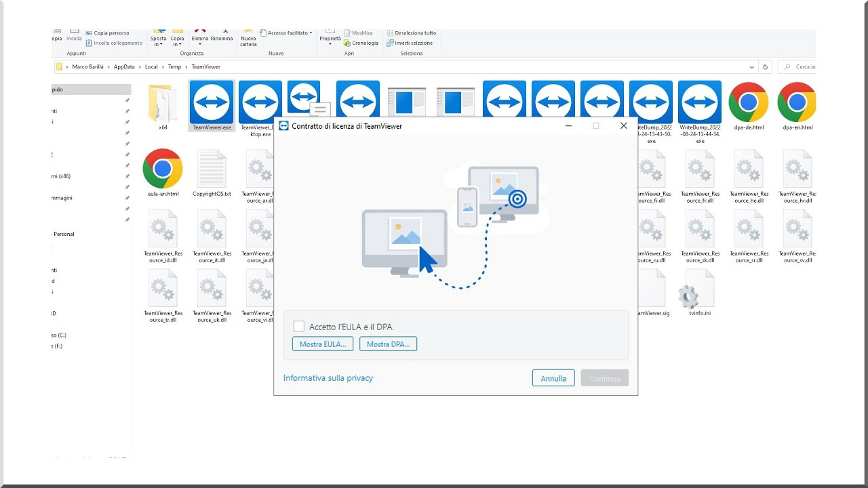Open the Proprietà dropdown in ribbon

point(330,39)
